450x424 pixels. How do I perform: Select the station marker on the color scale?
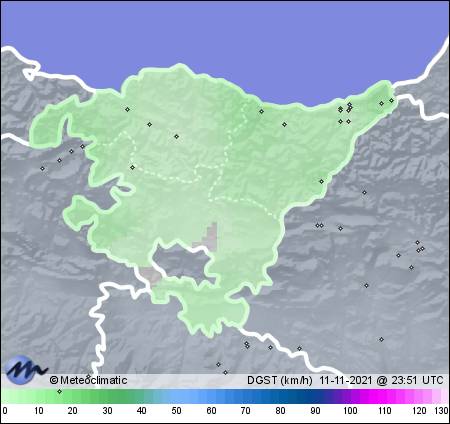[x=59, y=391]
